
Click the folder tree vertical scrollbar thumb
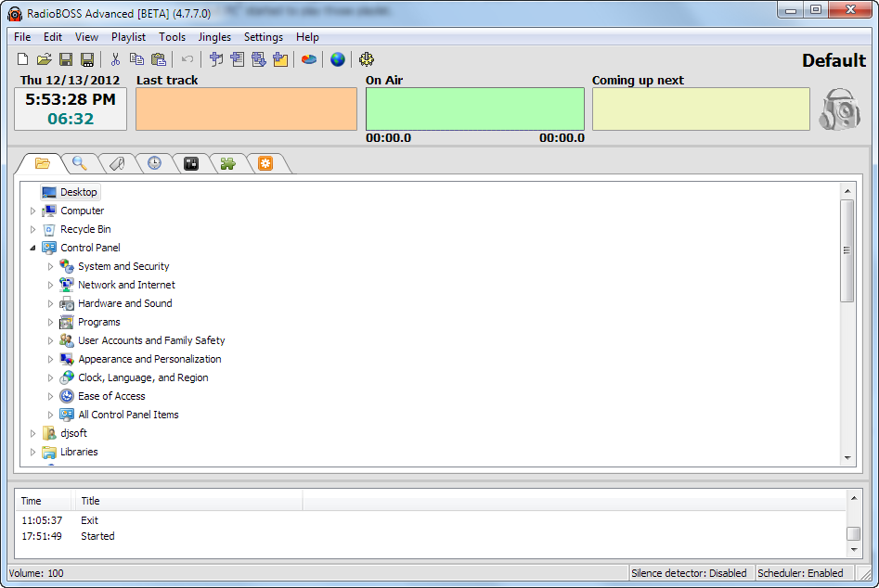[x=847, y=250]
